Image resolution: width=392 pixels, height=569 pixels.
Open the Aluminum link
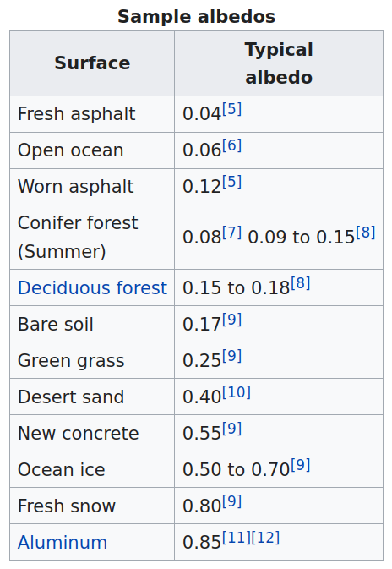pos(63,543)
